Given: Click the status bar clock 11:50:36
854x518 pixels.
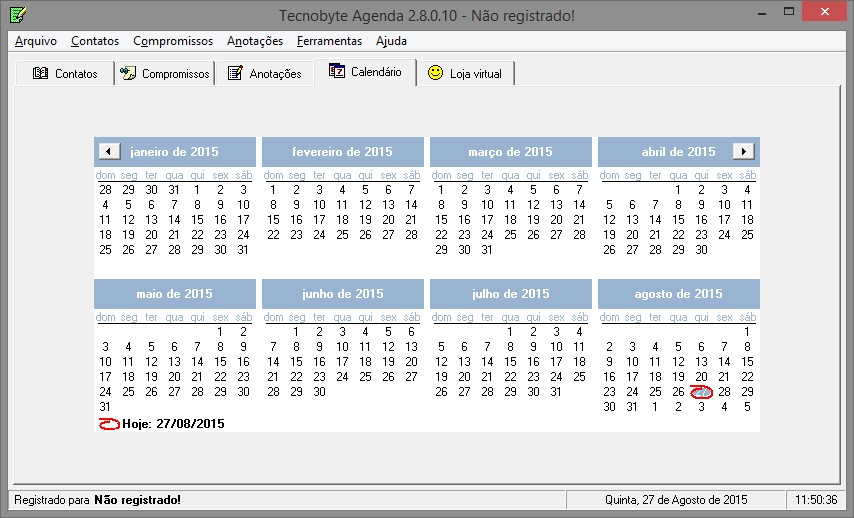Looking at the screenshot, I should tap(816, 499).
